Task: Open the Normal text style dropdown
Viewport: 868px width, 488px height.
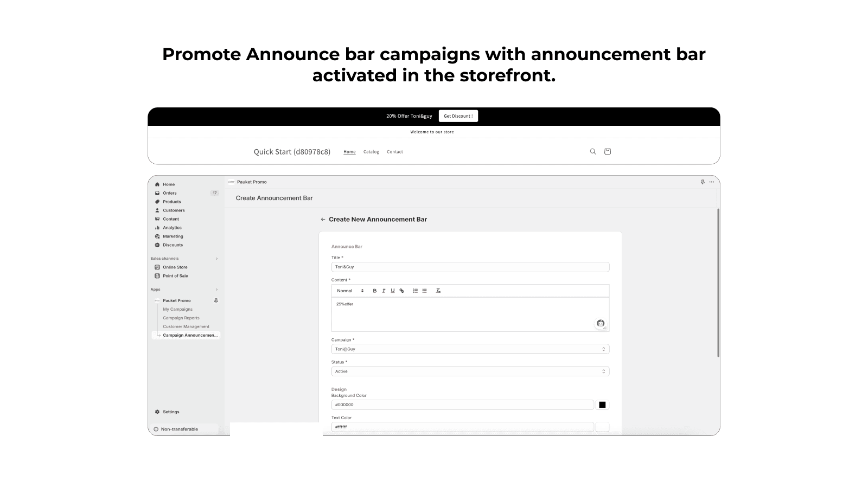Action: click(x=350, y=291)
